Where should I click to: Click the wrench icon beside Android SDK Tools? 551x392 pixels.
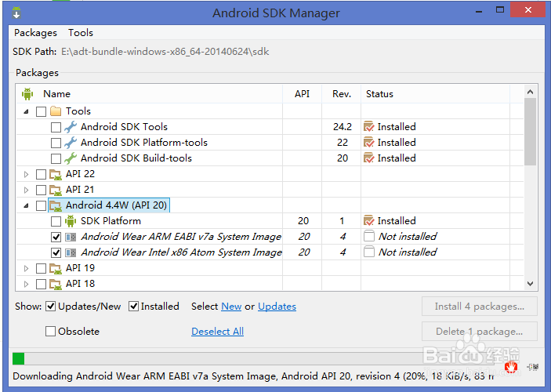pos(71,127)
